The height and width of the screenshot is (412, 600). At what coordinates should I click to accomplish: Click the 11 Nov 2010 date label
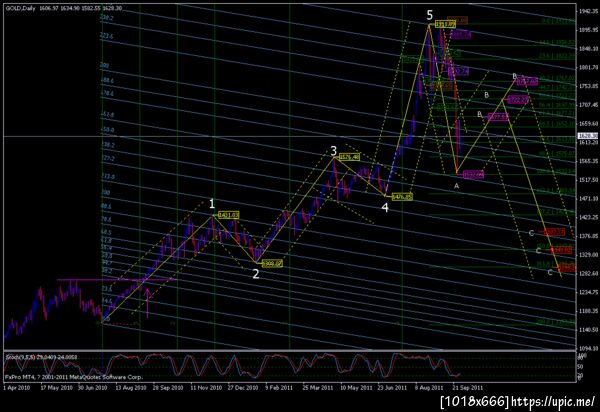[206, 388]
